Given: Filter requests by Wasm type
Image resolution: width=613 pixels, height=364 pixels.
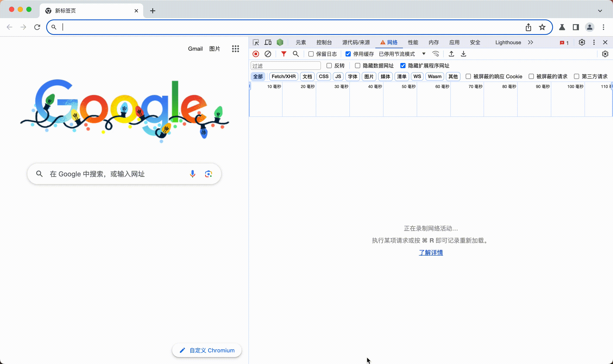Looking at the screenshot, I should 434,76.
